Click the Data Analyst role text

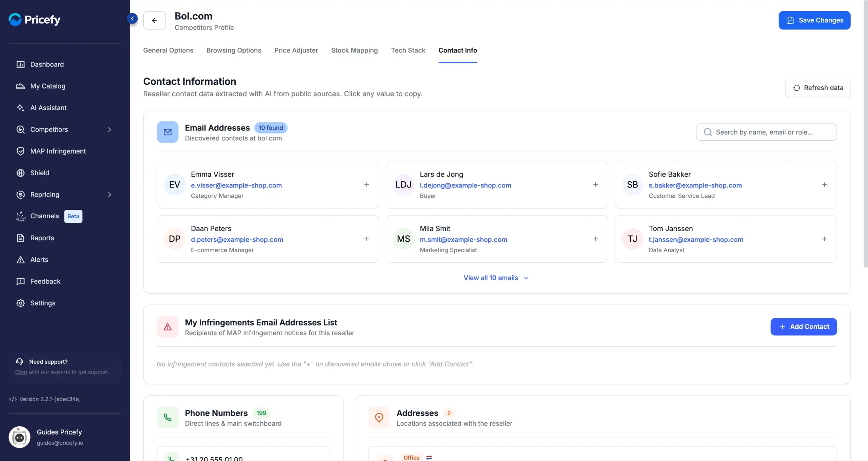(x=666, y=250)
